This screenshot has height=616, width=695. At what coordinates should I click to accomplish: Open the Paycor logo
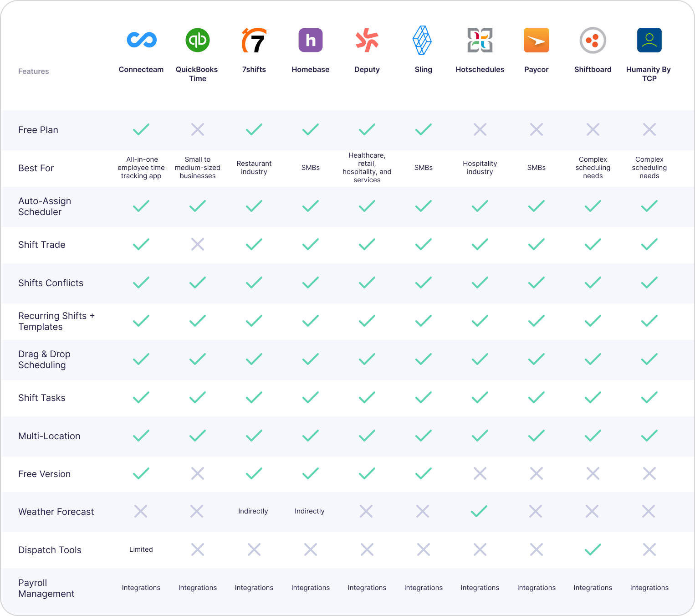[536, 40]
